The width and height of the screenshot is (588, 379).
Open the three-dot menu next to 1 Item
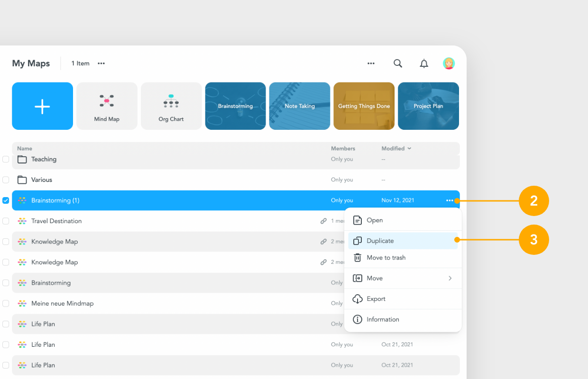click(101, 63)
